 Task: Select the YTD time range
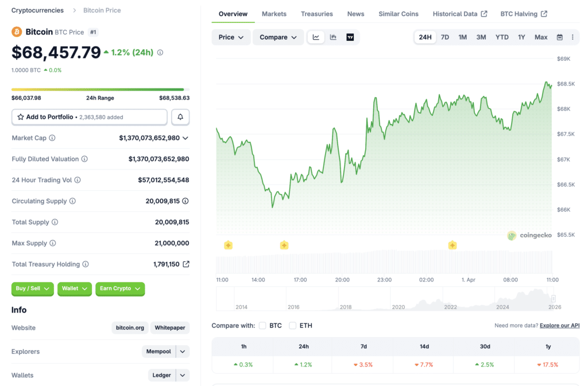(x=502, y=37)
